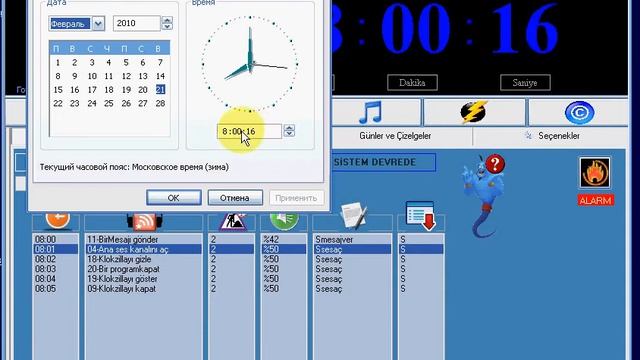
Task: Open the Günler ve Çizelgeler tab
Action: point(395,136)
